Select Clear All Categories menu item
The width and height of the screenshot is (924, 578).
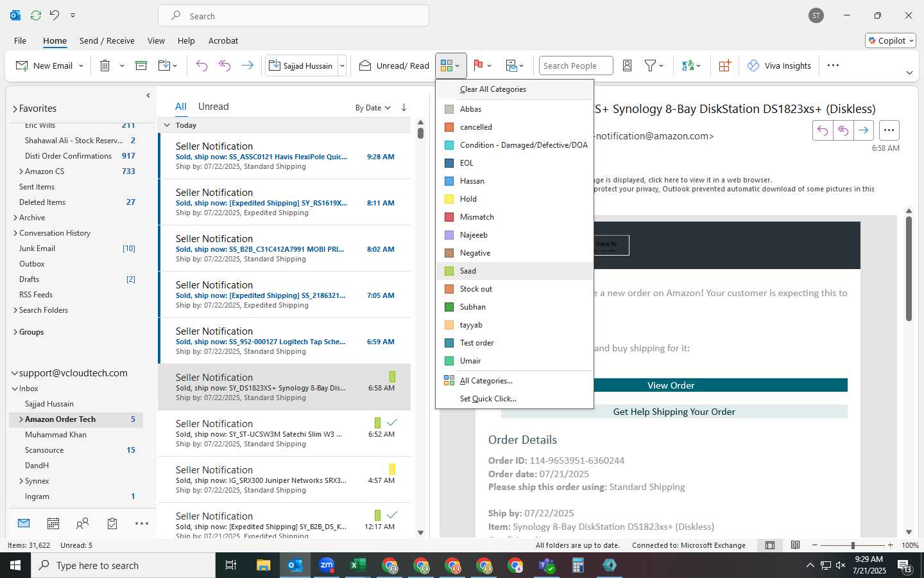tap(515, 89)
